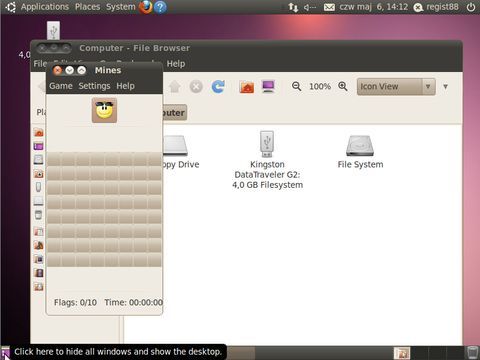Click the Home folder sidebar icon
Screen dimensions: 480x360
pyautogui.click(x=39, y=132)
